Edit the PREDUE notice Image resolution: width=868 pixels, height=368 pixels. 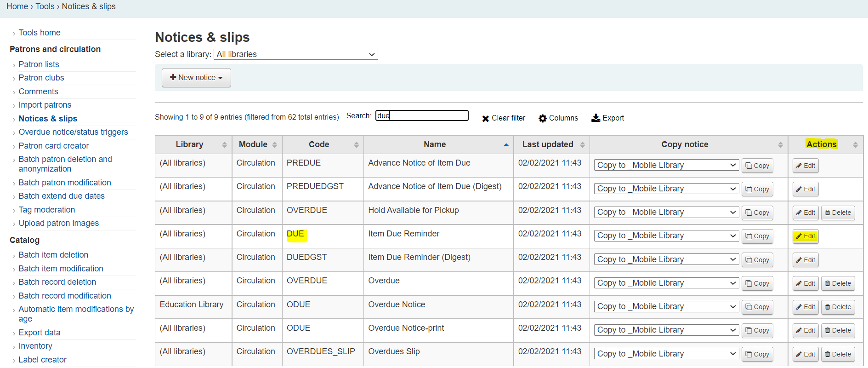point(806,166)
